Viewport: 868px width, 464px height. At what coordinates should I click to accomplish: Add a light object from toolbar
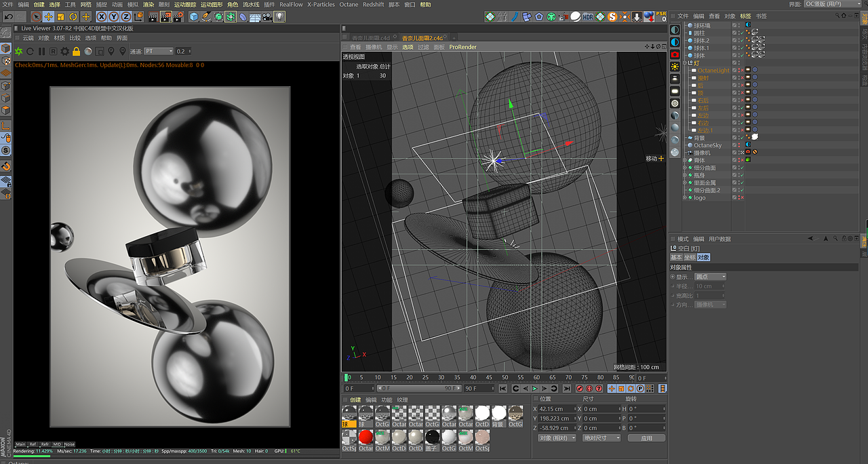point(279,17)
